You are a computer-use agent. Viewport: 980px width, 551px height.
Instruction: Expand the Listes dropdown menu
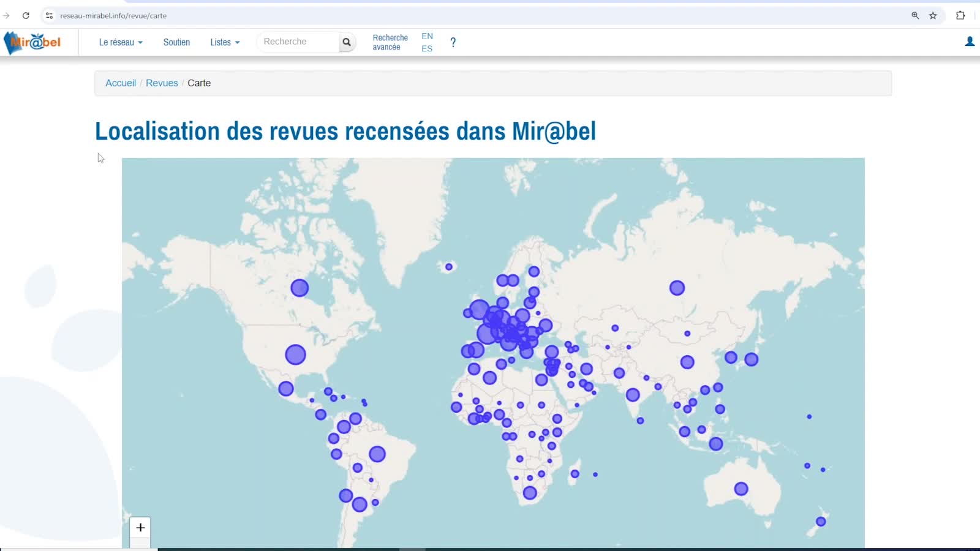pyautogui.click(x=225, y=42)
